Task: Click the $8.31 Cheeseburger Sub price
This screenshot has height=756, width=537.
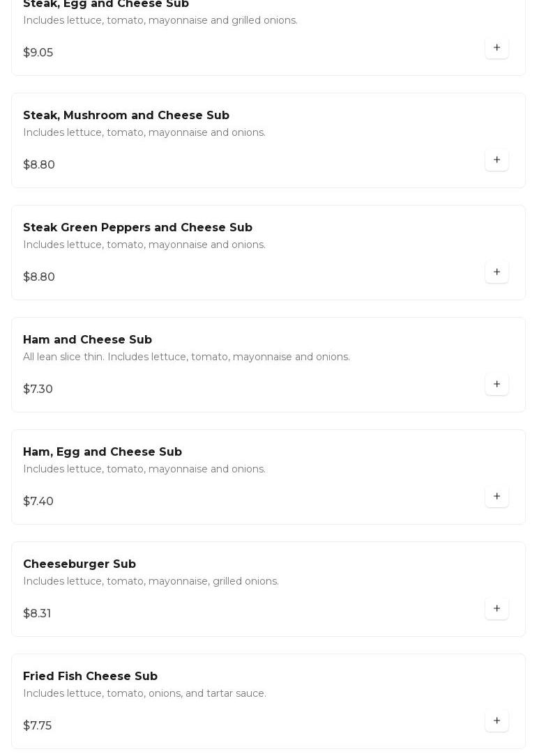Action: tap(37, 613)
